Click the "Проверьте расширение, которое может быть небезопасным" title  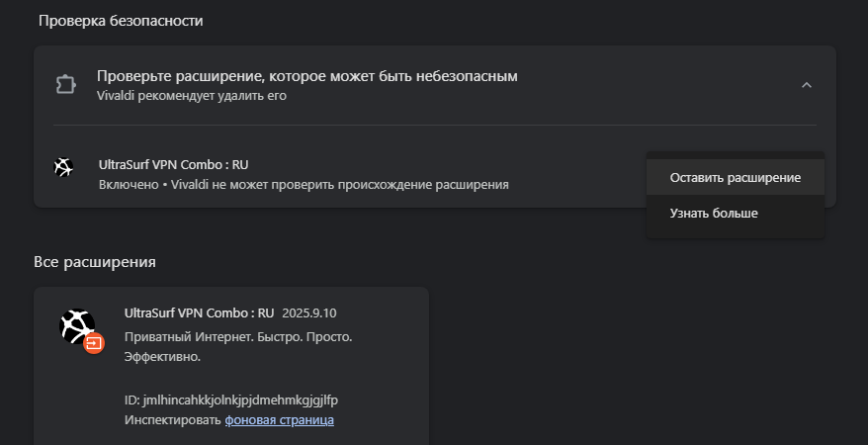click(307, 76)
